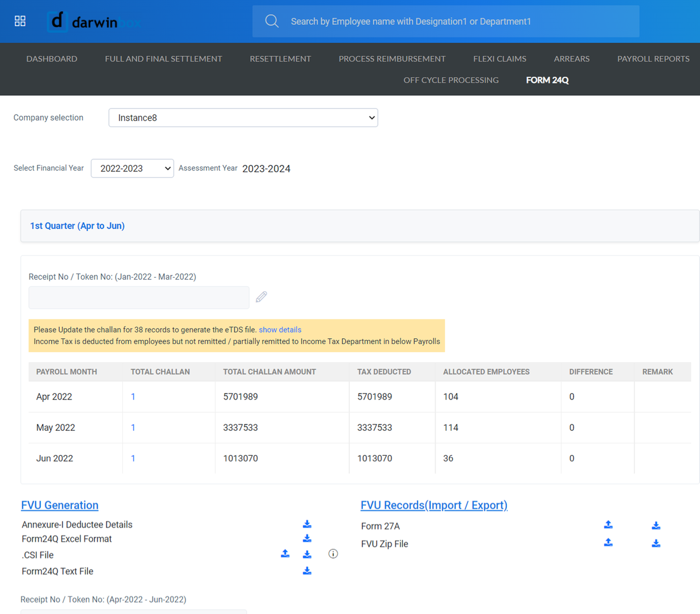
Task: Download Annexure-I Deductee Details
Action: (x=307, y=524)
